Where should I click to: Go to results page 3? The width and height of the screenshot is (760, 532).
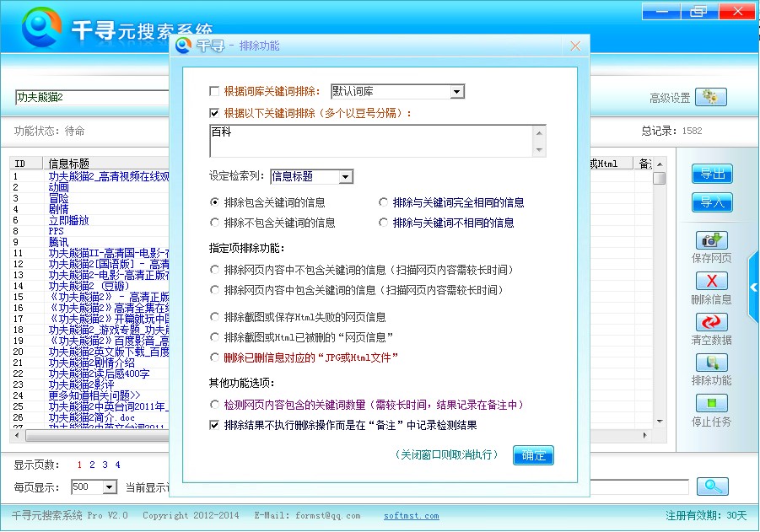click(x=105, y=465)
